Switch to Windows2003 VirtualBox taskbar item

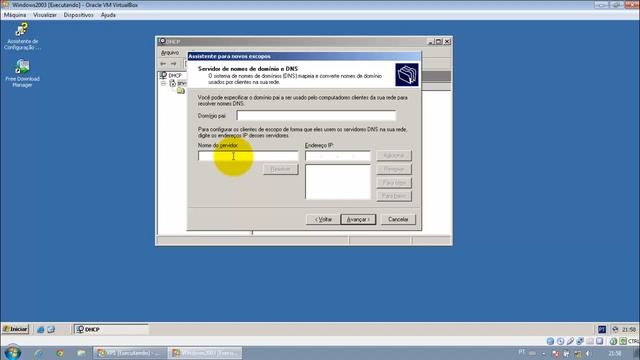(205, 353)
